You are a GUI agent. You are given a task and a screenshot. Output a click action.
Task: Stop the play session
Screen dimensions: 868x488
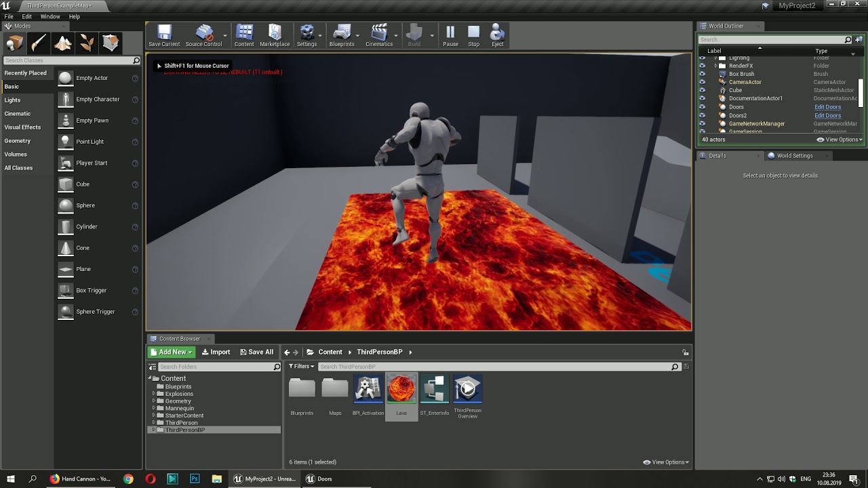pos(473,36)
